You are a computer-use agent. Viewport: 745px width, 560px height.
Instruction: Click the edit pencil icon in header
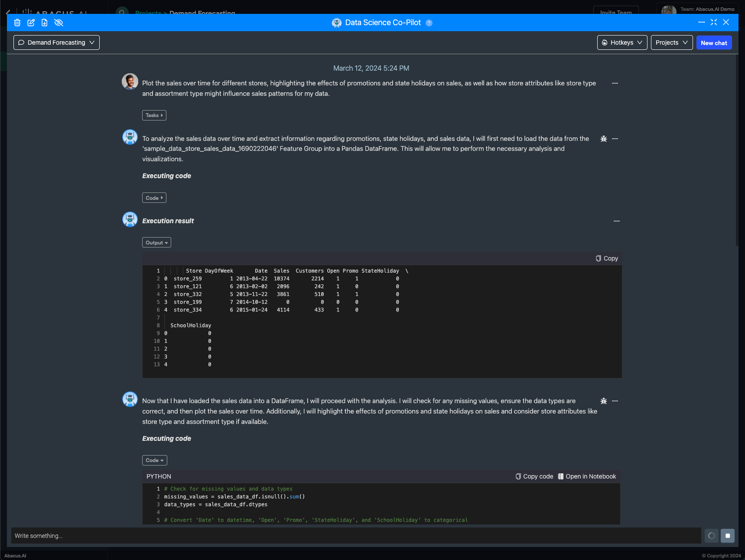[x=31, y=23]
